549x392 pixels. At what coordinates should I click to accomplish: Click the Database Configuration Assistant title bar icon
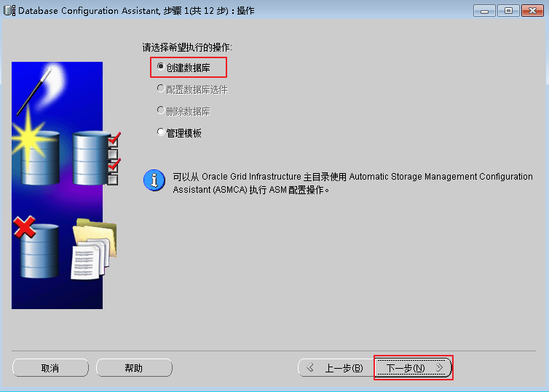tap(9, 10)
